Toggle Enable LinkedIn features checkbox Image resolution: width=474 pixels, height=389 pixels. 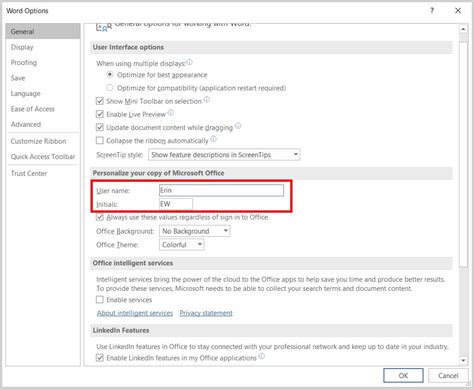point(100,358)
